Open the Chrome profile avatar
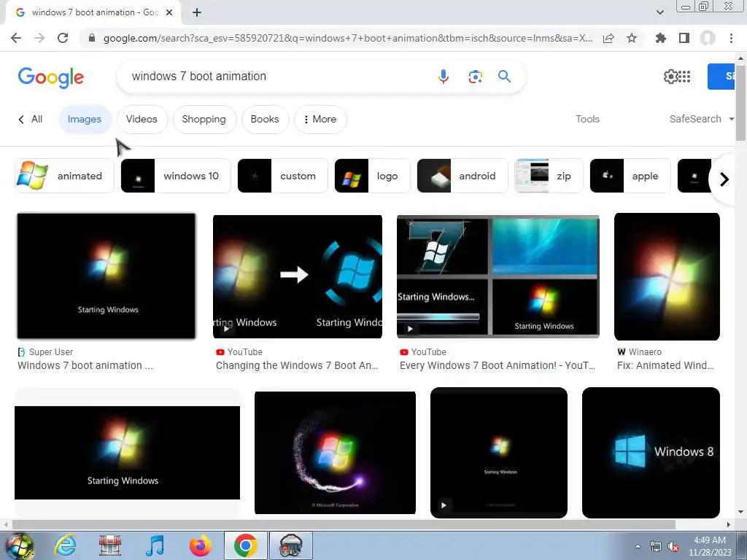The height and width of the screenshot is (560, 747). [x=708, y=38]
